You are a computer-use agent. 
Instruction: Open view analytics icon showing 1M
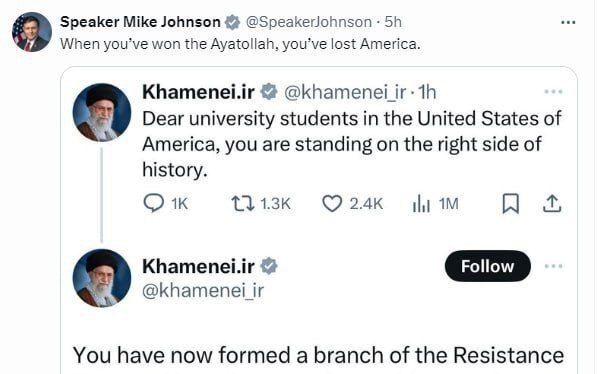pos(421,204)
